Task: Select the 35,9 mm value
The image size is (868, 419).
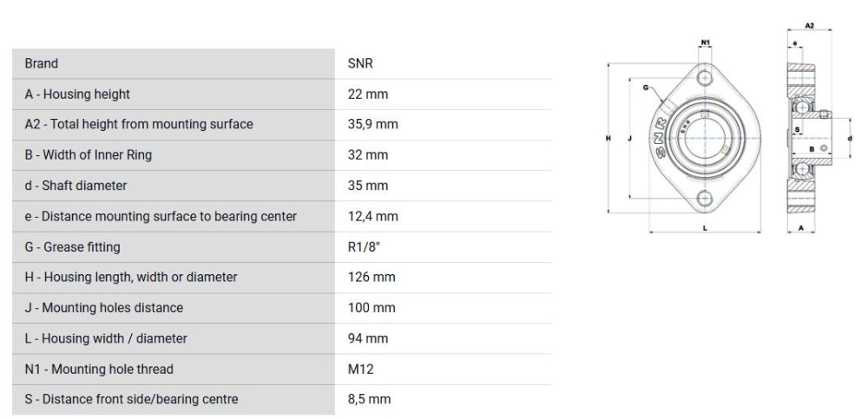Action: 372,124
